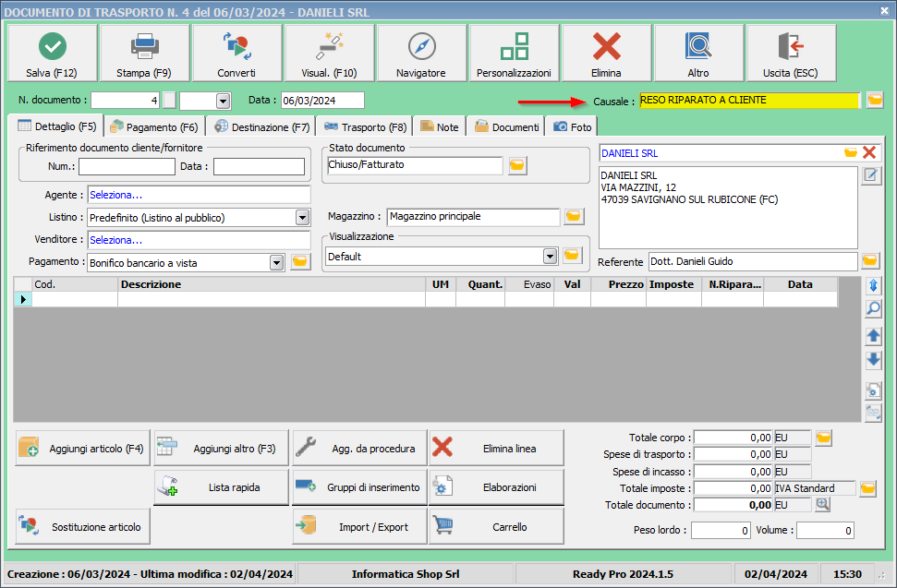Expand the document series dropdown
Screen dimensions: 897x588
pyautogui.click(x=224, y=102)
